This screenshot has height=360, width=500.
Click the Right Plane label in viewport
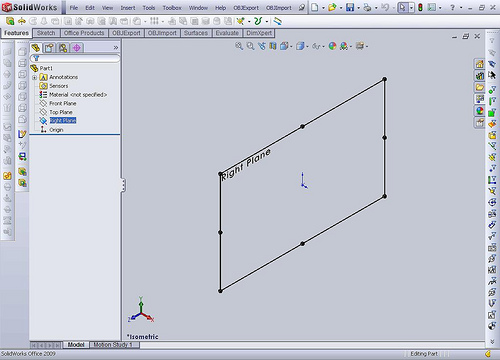point(246,165)
